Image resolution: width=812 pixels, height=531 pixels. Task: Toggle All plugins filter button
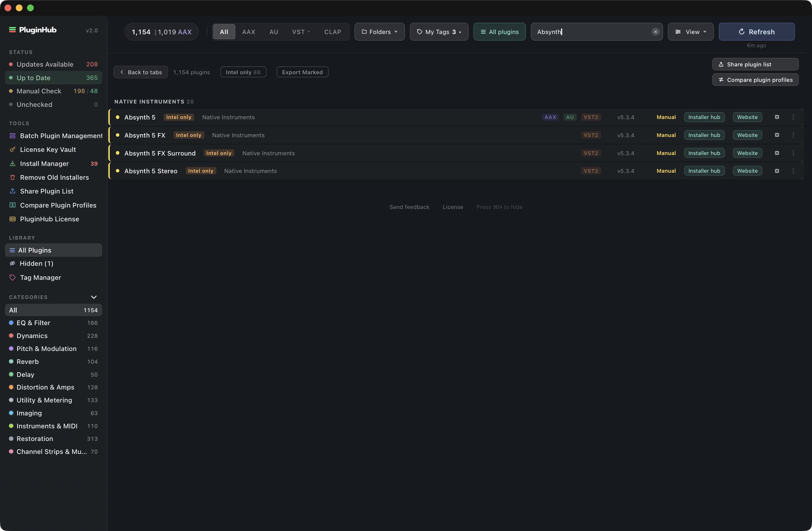[x=499, y=32]
